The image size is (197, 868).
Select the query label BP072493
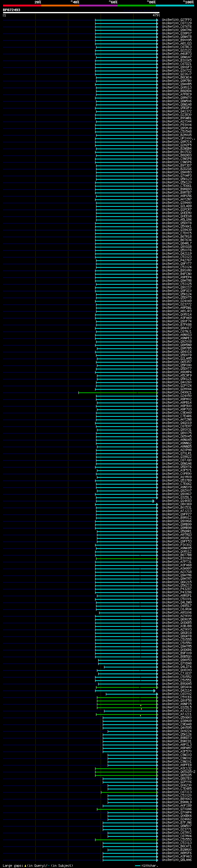(11, 10)
